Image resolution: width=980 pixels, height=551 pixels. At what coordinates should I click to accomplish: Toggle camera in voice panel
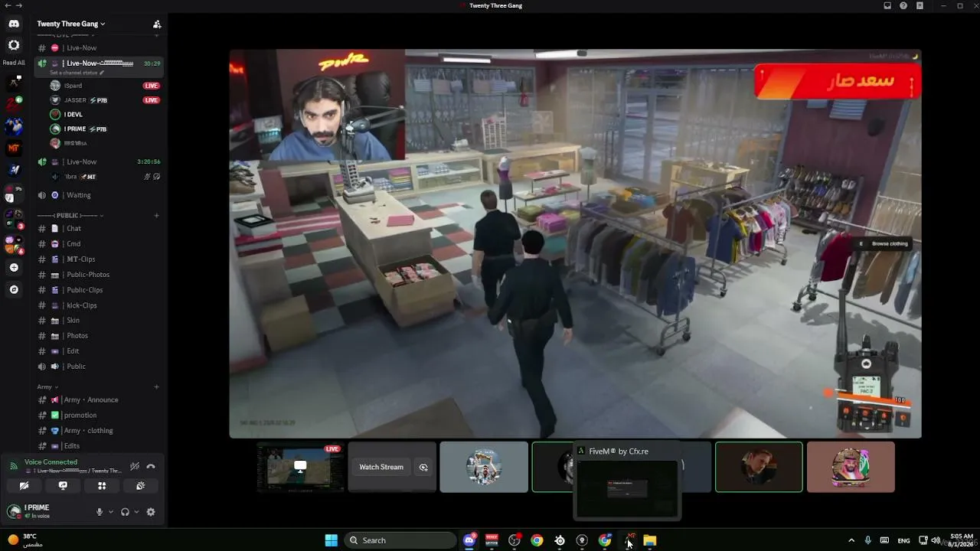tap(24, 485)
